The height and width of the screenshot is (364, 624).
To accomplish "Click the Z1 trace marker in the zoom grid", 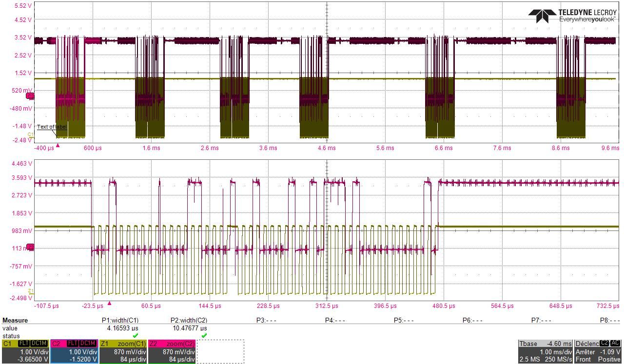I will click(30, 291).
